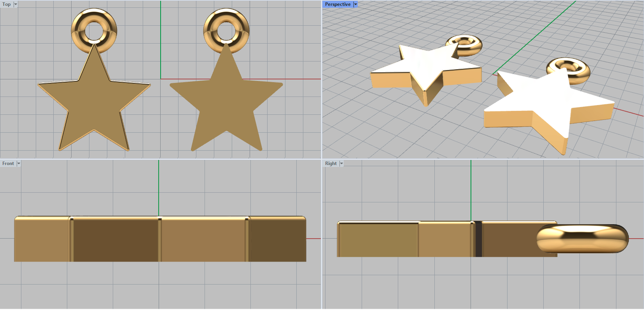The height and width of the screenshot is (311, 644).
Task: Activate the Top viewport title label
Action: tap(6, 4)
